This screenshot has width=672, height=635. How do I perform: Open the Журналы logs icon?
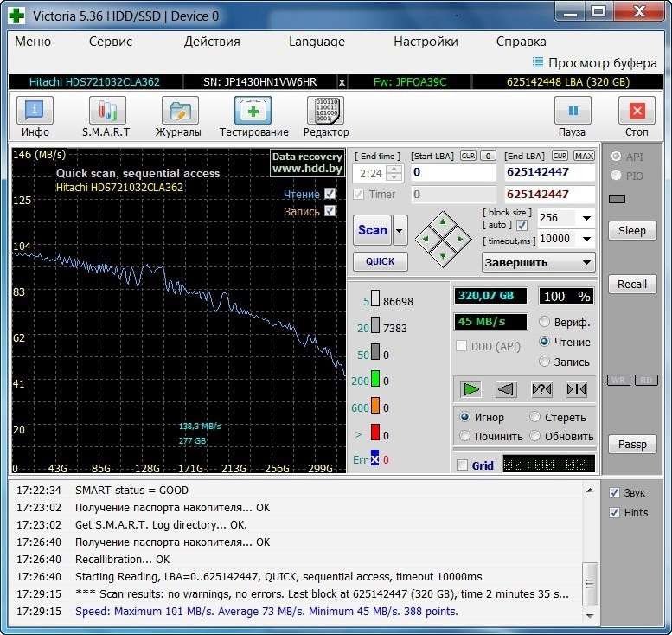click(x=179, y=111)
